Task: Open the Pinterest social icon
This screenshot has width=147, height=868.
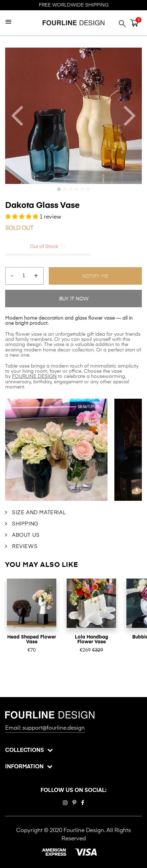Action: (x=74, y=803)
